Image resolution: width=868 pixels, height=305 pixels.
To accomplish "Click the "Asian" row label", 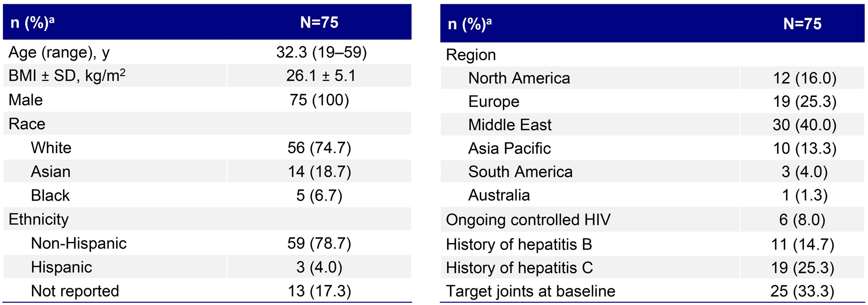I will [51, 172].
